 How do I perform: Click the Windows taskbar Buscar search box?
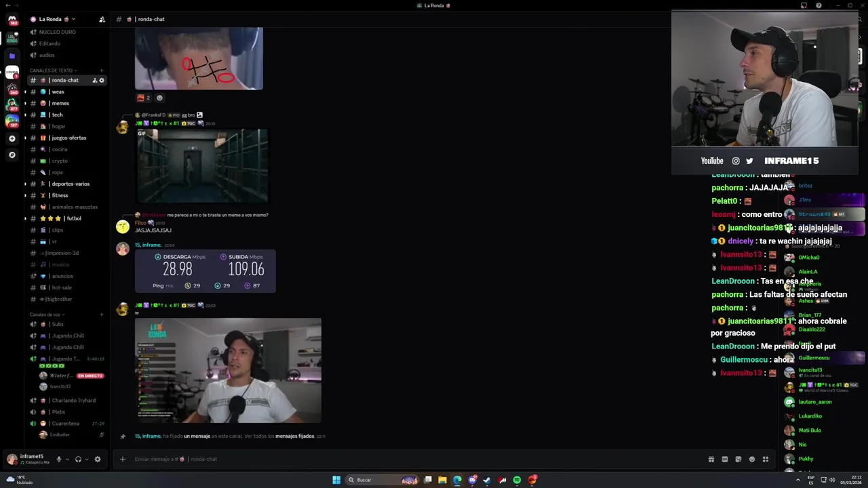pyautogui.click(x=383, y=480)
